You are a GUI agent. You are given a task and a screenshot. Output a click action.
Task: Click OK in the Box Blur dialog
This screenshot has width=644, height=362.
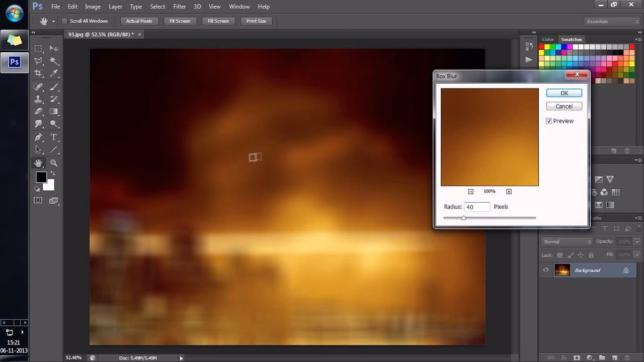[x=563, y=93]
